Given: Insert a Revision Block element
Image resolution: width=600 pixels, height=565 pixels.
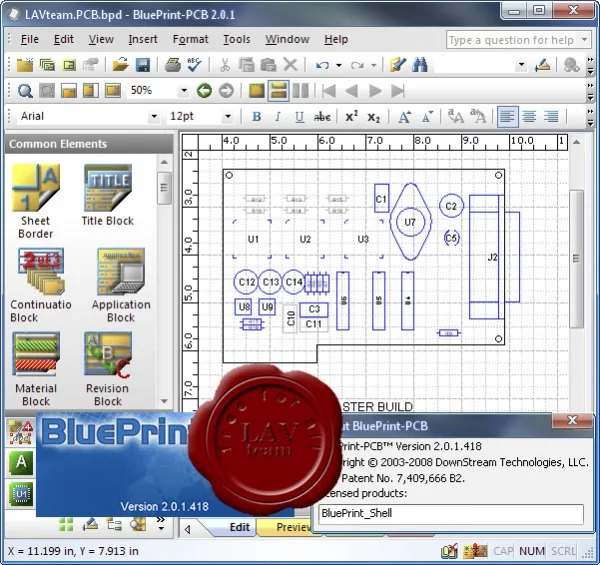Looking at the screenshot, I should tap(108, 369).
